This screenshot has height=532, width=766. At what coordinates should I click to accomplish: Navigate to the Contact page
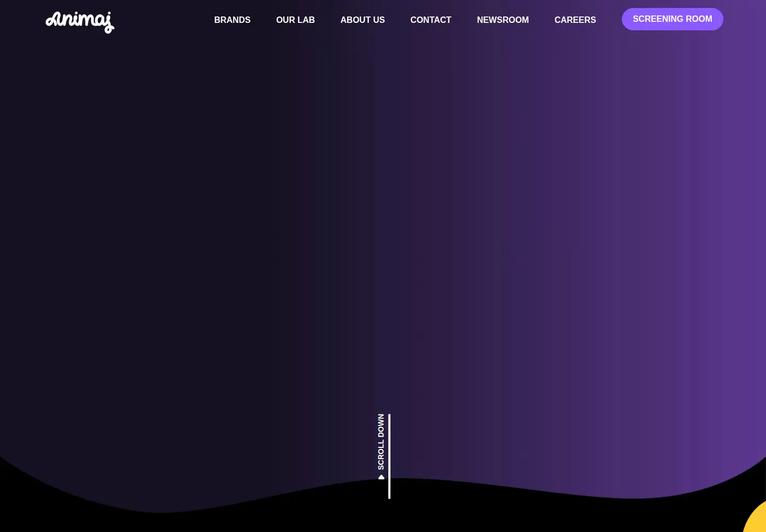tap(431, 20)
